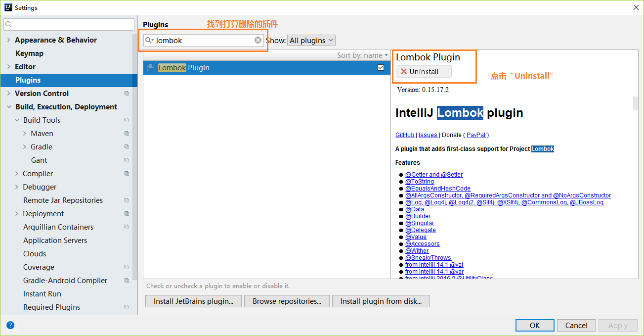Open the @SneakyThrows link
Screen dimensions: 644x336
(x=428, y=258)
